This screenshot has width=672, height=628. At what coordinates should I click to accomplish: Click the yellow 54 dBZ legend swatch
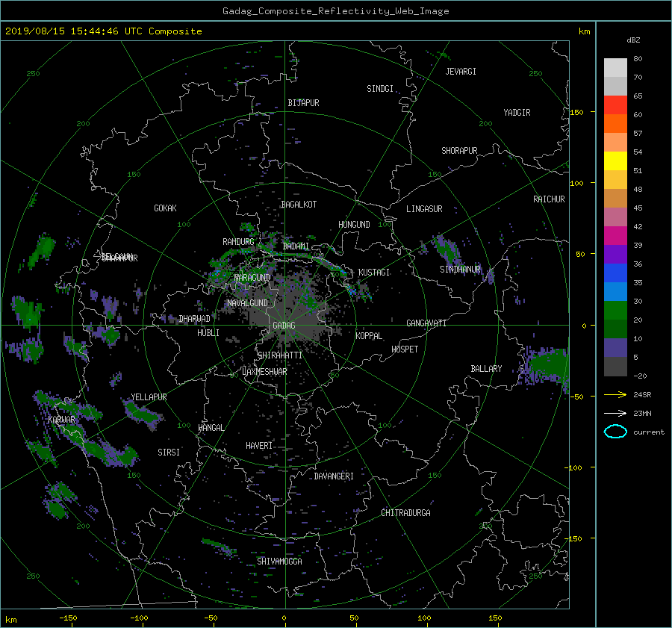pos(615,161)
